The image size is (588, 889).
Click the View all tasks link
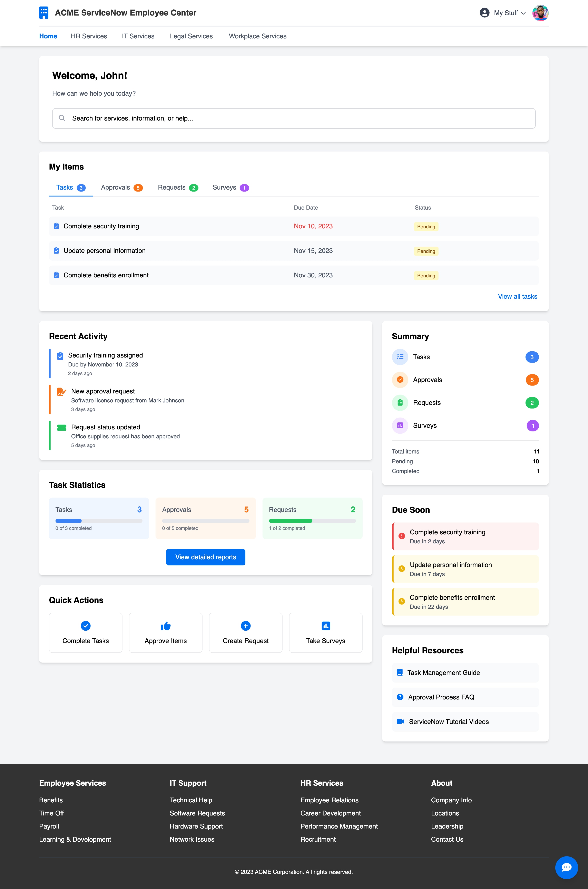pos(518,296)
